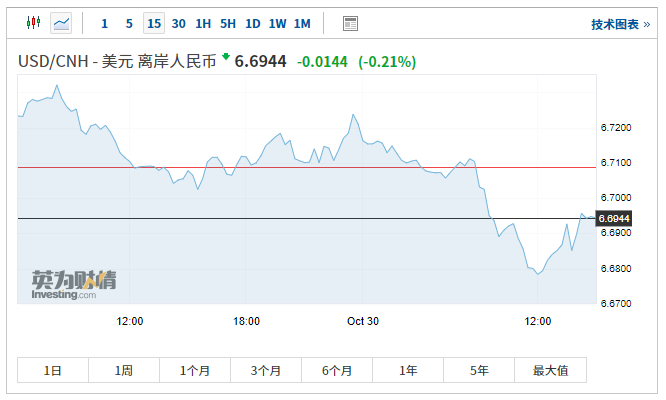Image resolution: width=666 pixels, height=400 pixels.
Task: Set chart interval to 1W
Action: tap(277, 23)
